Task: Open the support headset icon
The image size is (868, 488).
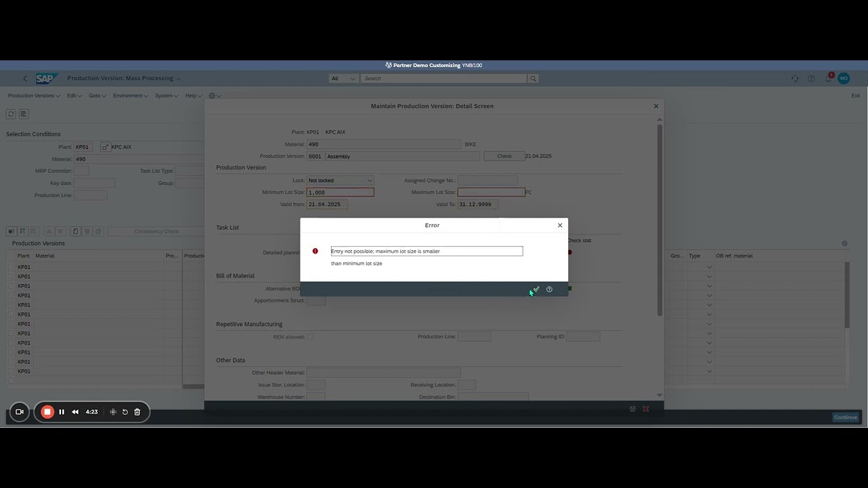Action: 795,79
